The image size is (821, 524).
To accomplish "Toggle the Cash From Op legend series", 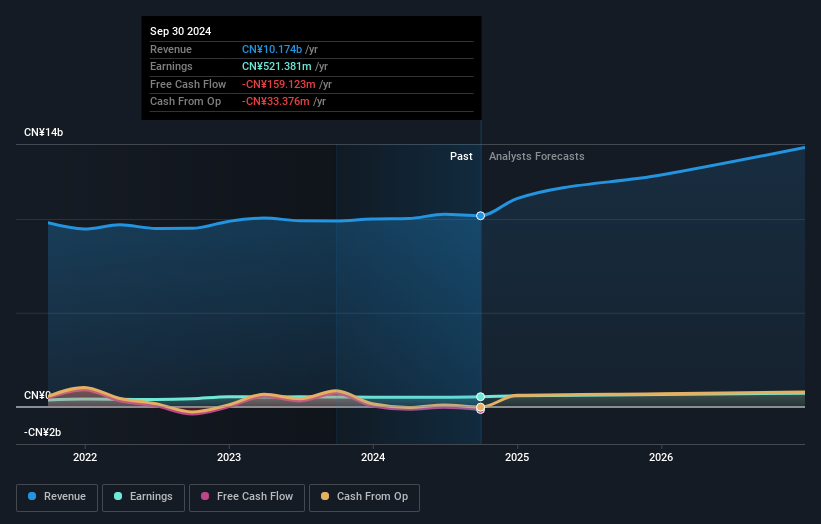I will pyautogui.click(x=364, y=497).
